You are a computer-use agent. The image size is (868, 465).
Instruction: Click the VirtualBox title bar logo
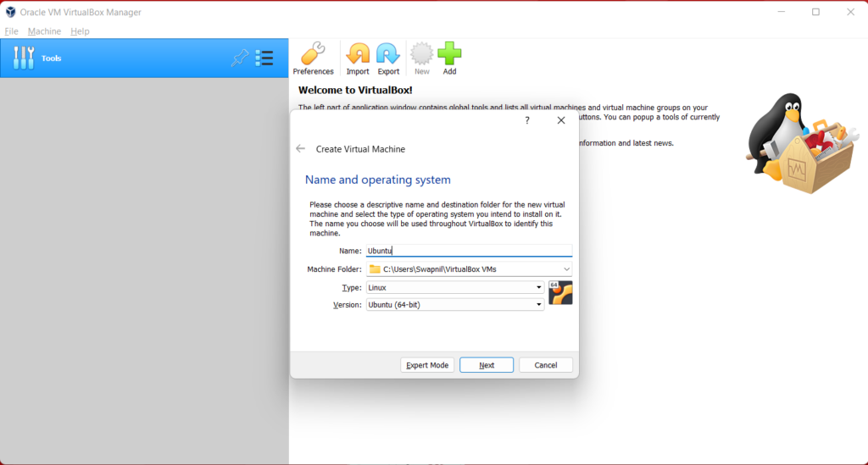click(x=10, y=12)
